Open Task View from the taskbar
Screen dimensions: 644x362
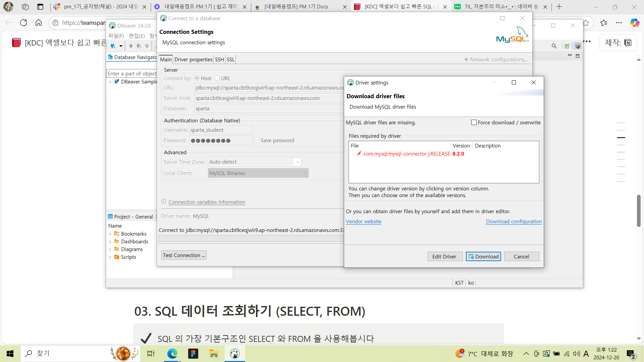click(x=151, y=354)
